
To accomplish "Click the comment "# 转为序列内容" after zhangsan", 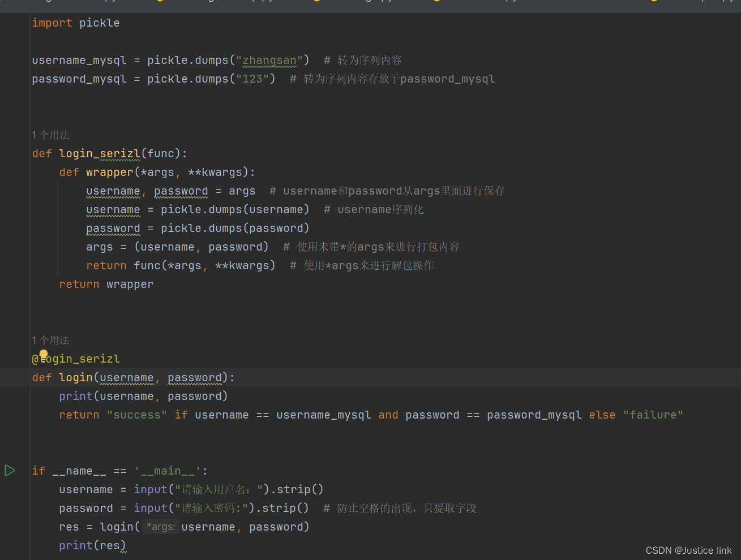I will click(x=363, y=60).
